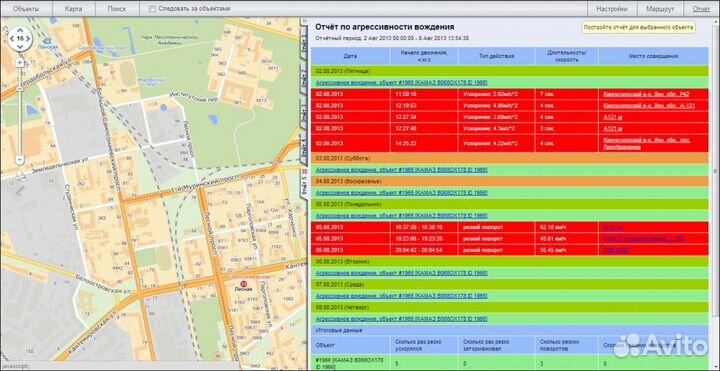This screenshot has width=720, height=371.
Task: Open the A121 link in the 12:27:40 row
Action: tap(613, 129)
